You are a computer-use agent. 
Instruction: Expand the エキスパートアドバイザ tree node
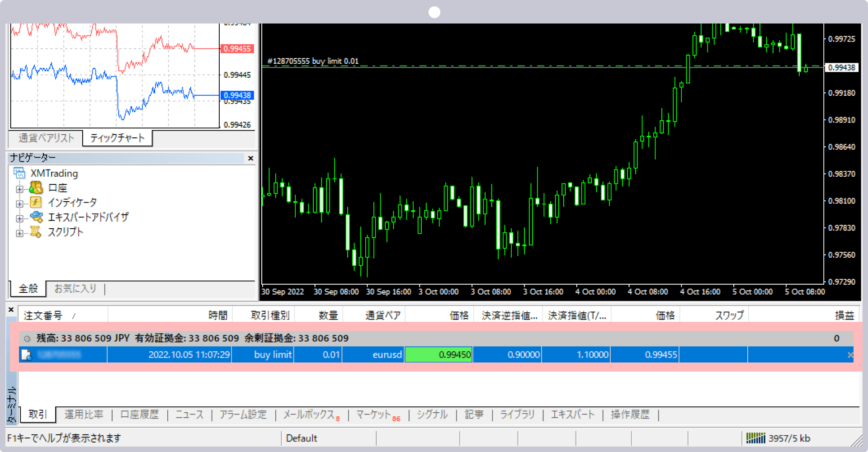click(19, 219)
